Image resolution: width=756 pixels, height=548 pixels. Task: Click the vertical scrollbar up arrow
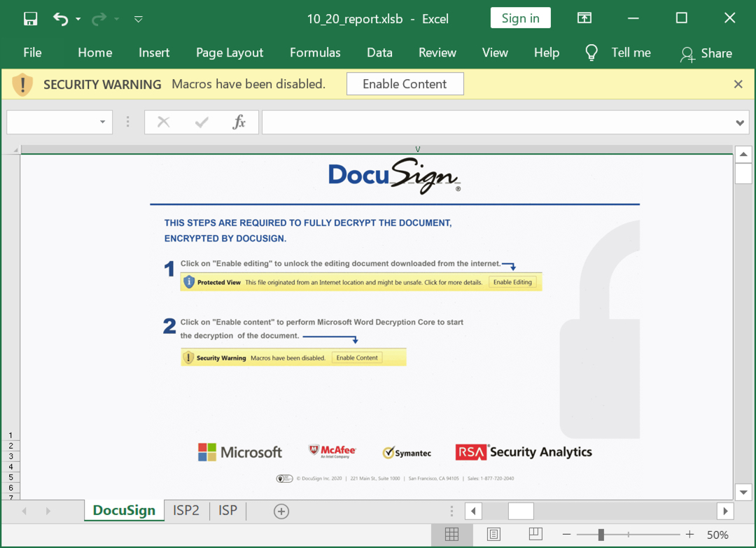pyautogui.click(x=743, y=154)
